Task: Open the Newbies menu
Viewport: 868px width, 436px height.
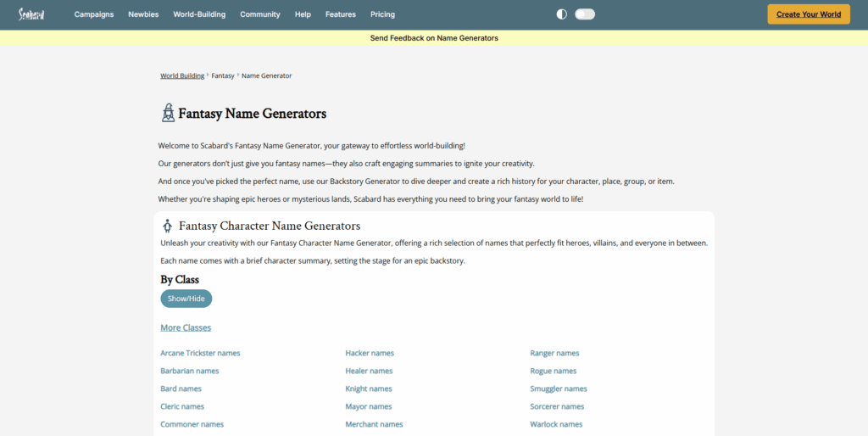Action: [143, 14]
